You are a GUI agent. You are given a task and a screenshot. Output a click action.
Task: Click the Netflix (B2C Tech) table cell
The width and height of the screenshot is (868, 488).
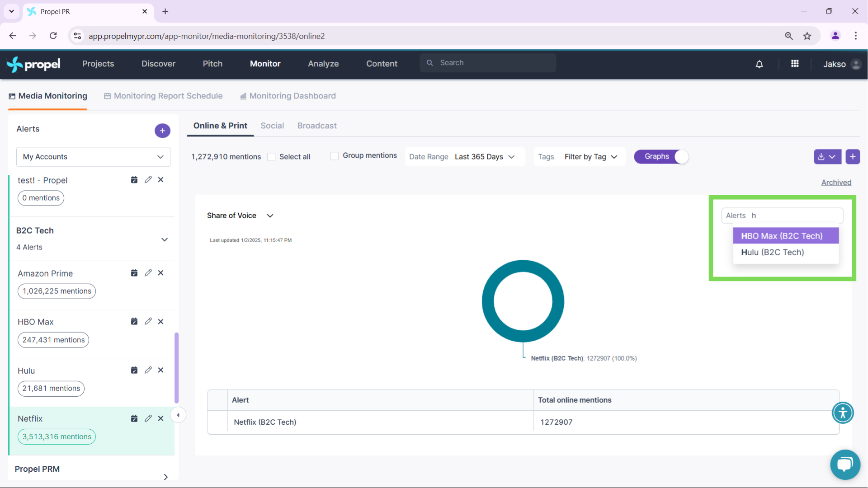coord(380,422)
